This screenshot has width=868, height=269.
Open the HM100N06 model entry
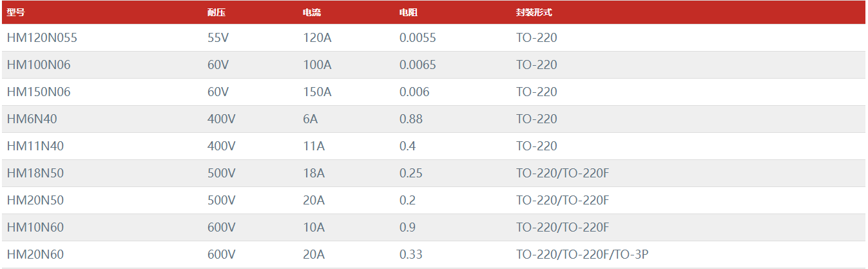tap(39, 65)
